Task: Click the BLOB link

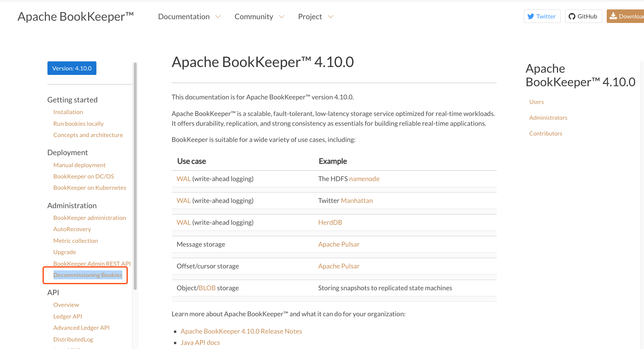Action: coord(207,288)
